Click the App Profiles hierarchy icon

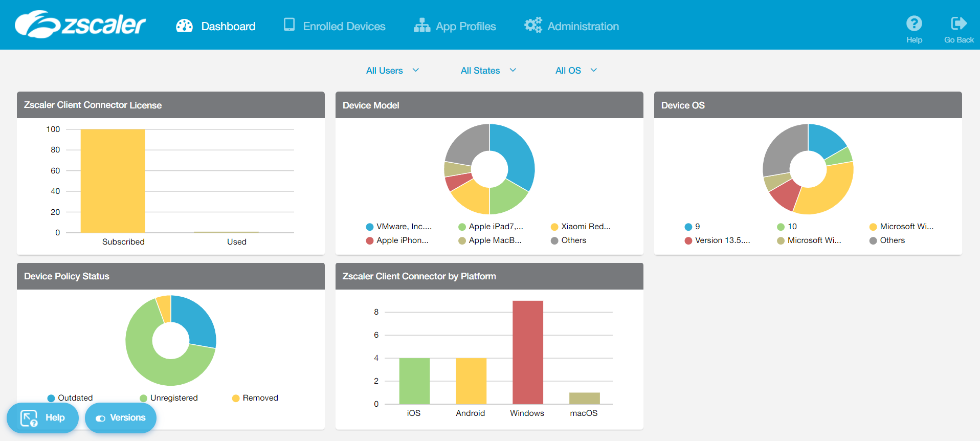tap(422, 26)
